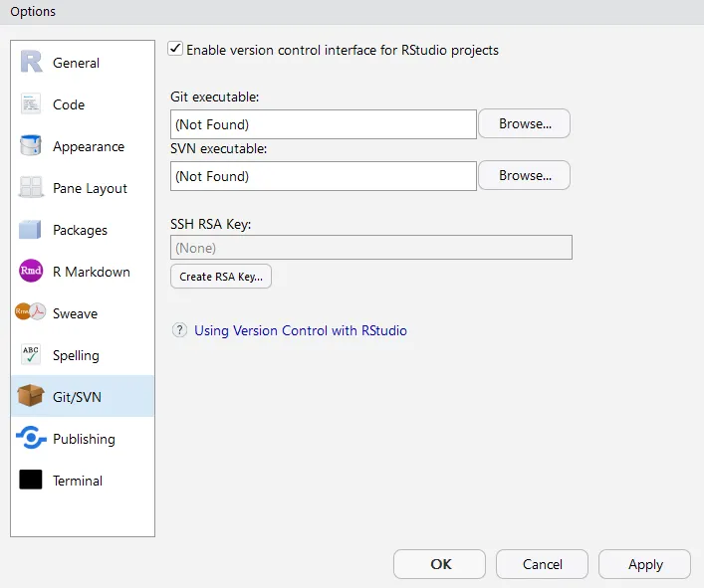Select the Spelling ABC check icon
Image resolution: width=704 pixels, height=588 pixels.
pos(31,355)
